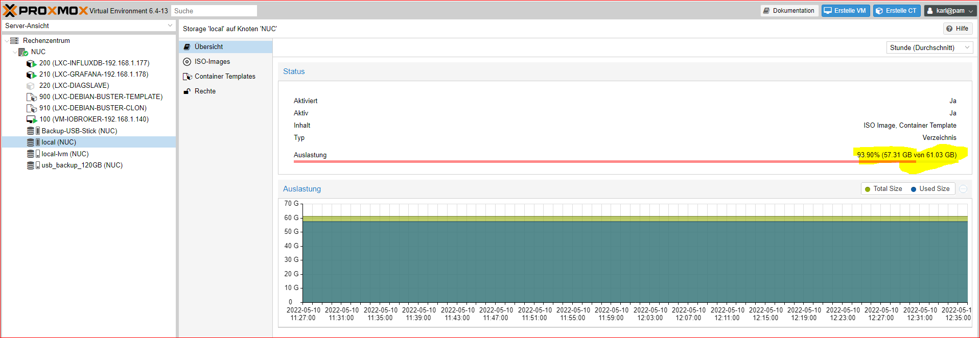Open the Server-Ansicht view dropdown
980x338 pixels.
(170, 26)
